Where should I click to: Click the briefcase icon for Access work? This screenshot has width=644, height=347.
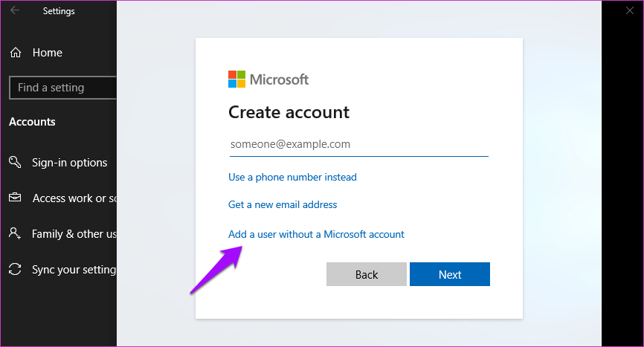(x=15, y=198)
